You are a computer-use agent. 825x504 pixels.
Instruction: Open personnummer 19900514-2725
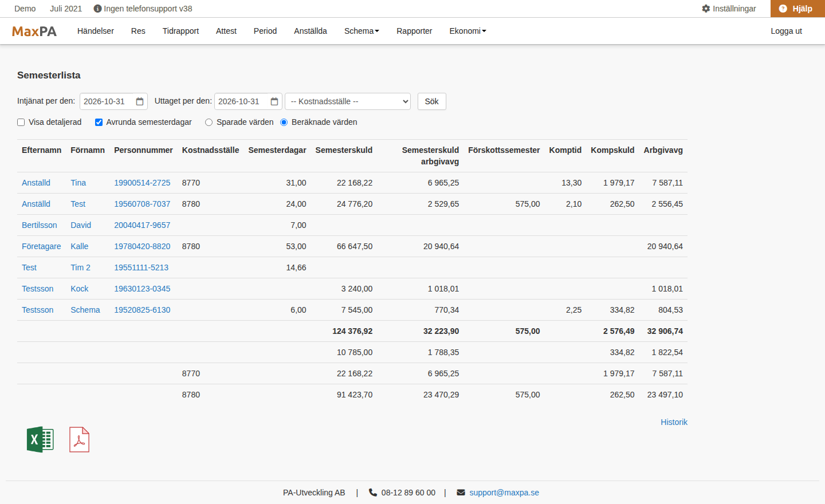pyautogui.click(x=142, y=183)
